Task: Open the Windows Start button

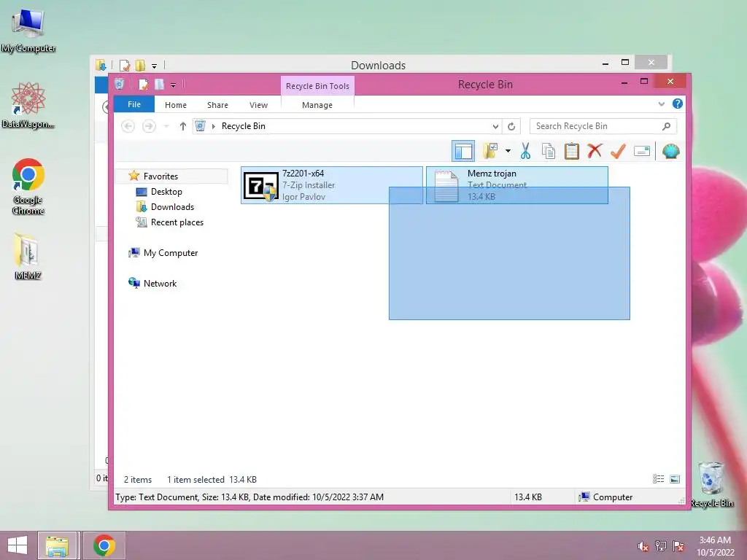Action: click(18, 545)
